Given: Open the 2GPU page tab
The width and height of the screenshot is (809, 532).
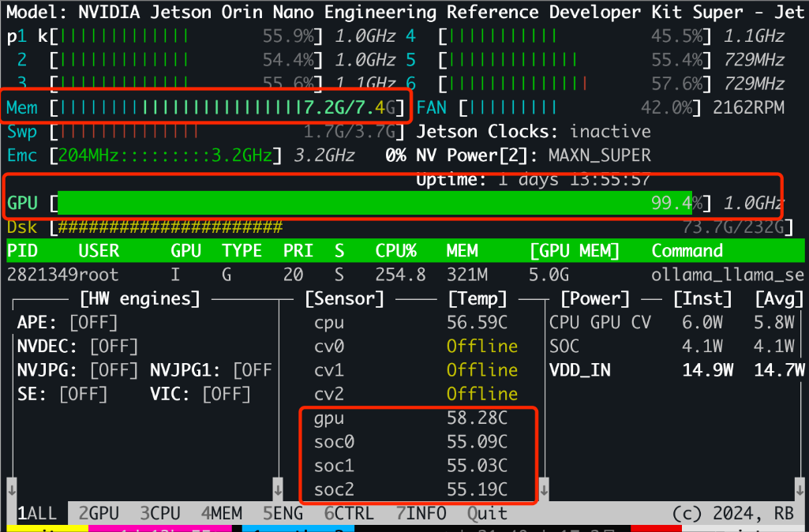Looking at the screenshot, I should (99, 513).
